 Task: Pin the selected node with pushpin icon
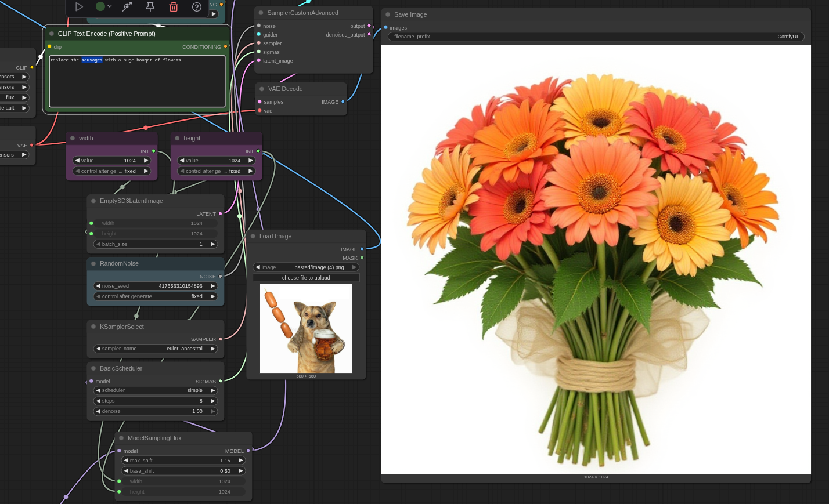pos(150,6)
